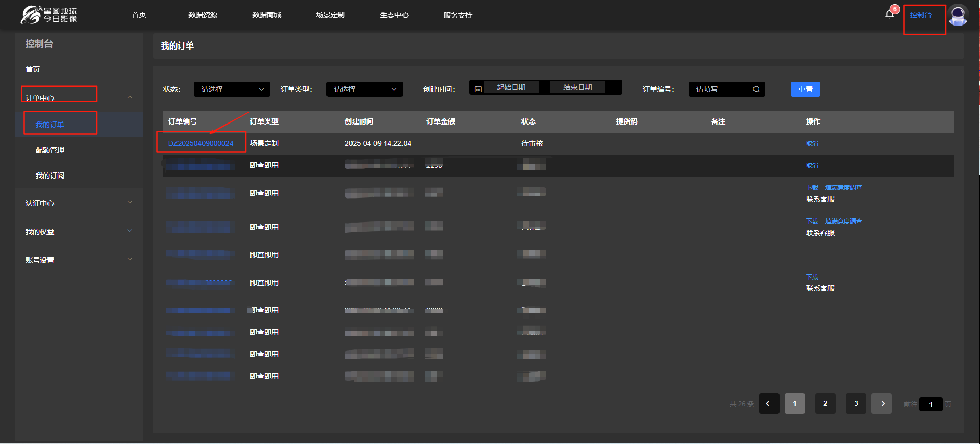Viewport: 980px width, 444px height.
Task: Click the site logo in the header
Action: click(x=49, y=15)
